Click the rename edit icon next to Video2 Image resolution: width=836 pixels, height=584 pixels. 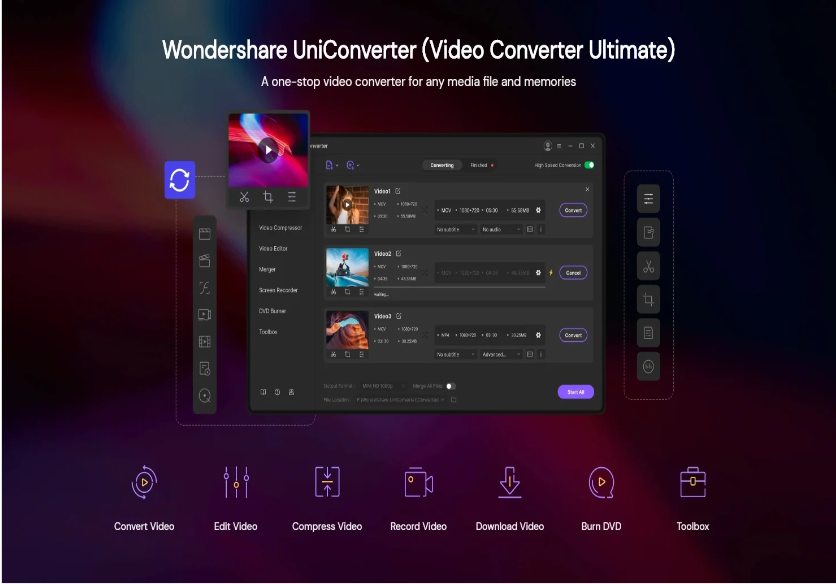398,253
